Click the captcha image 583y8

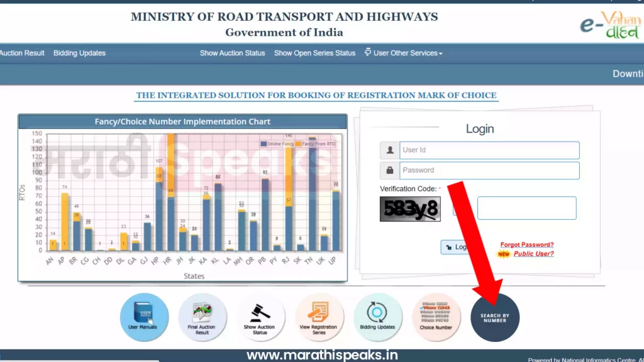[x=410, y=209]
